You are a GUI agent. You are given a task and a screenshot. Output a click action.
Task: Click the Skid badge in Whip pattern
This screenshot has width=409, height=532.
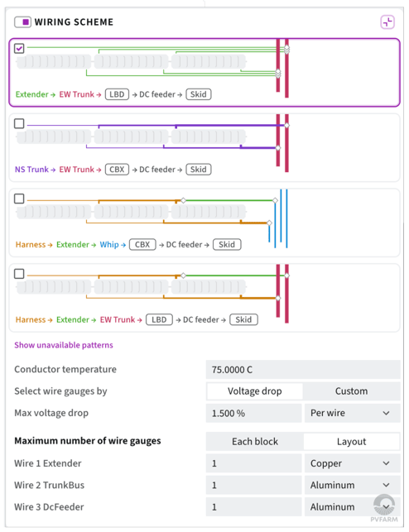[227, 245]
